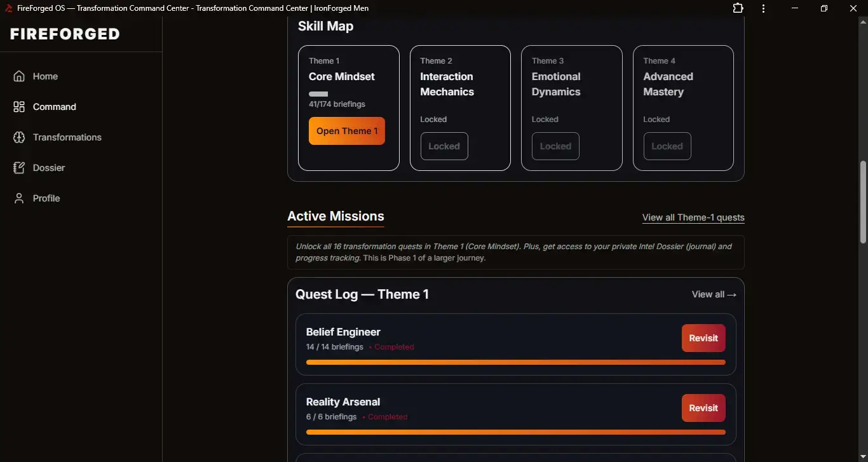
Task: Click the Core Mindset briefings progress bar
Action: pyautogui.click(x=318, y=94)
